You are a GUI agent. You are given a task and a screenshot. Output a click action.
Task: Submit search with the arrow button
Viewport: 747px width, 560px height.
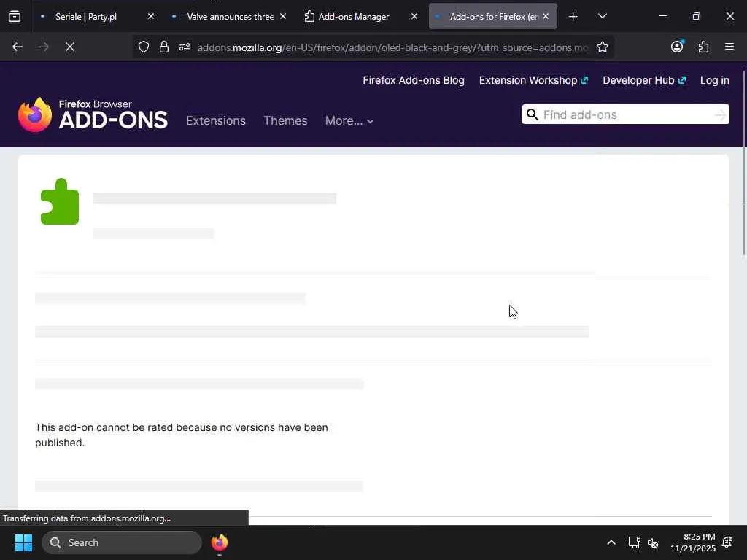(720, 114)
